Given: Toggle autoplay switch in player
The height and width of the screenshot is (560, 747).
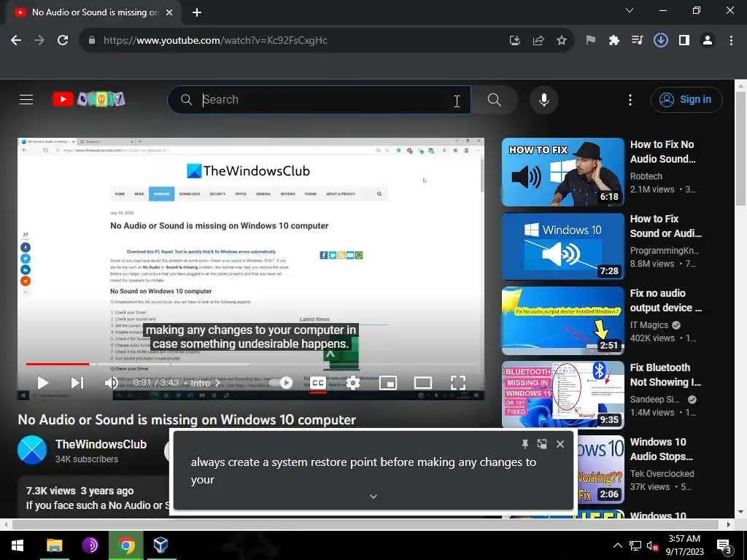Looking at the screenshot, I should coord(281,382).
